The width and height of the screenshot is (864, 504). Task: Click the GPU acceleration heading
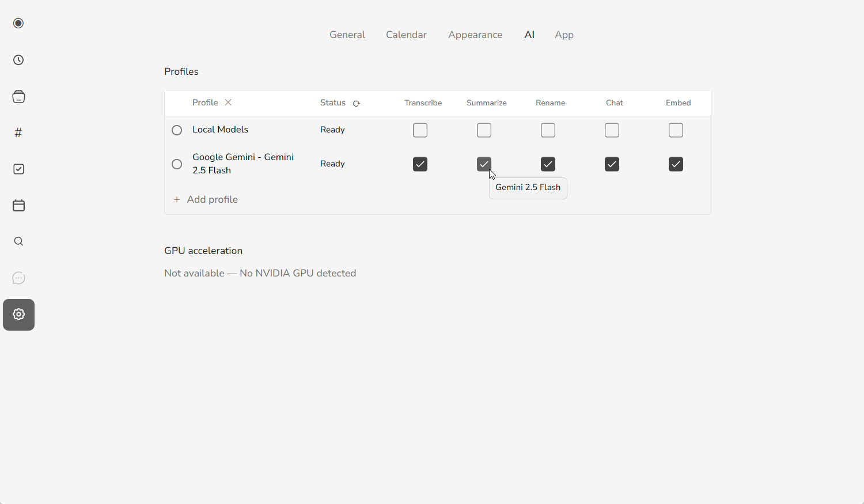pyautogui.click(x=203, y=251)
